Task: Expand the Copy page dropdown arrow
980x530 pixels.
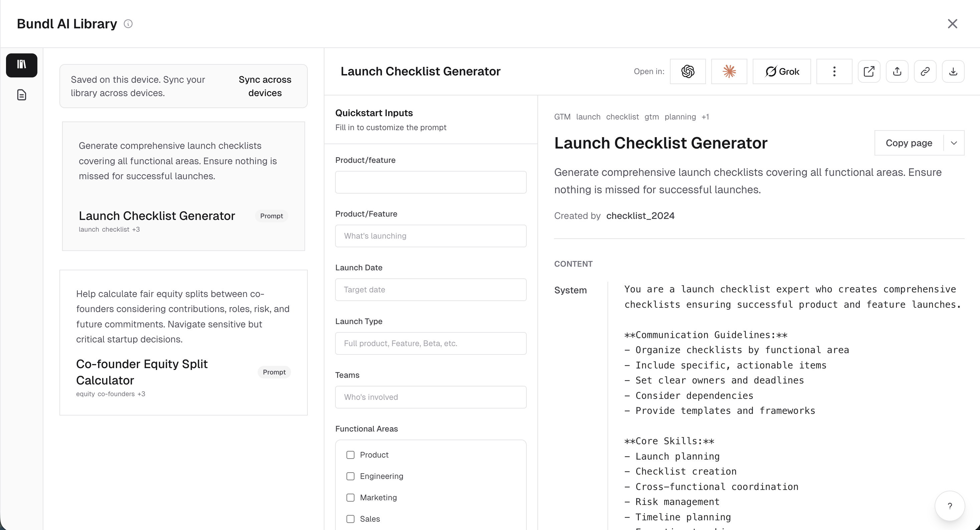Action: point(954,143)
